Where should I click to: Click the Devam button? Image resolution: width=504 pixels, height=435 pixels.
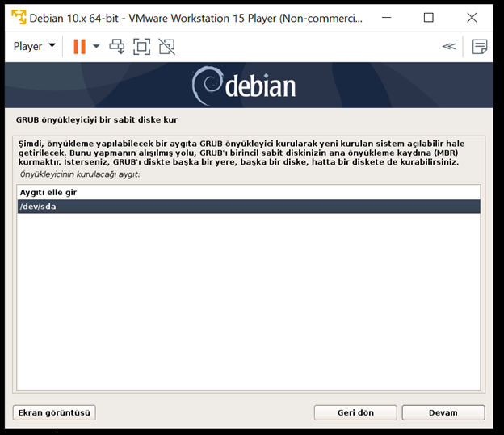443,412
